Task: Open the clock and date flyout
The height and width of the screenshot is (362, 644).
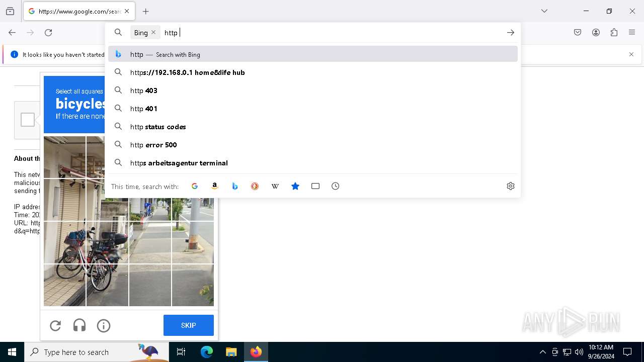Action: (601, 352)
